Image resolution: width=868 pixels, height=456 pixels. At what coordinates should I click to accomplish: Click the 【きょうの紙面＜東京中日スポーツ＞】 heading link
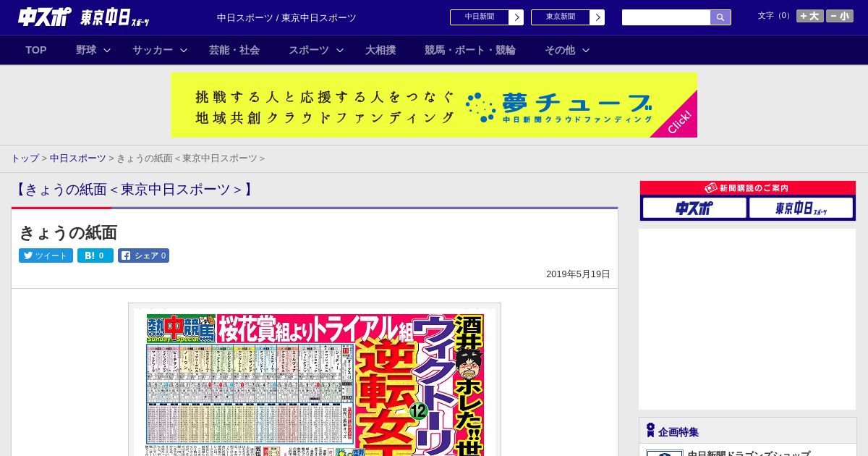point(134,190)
